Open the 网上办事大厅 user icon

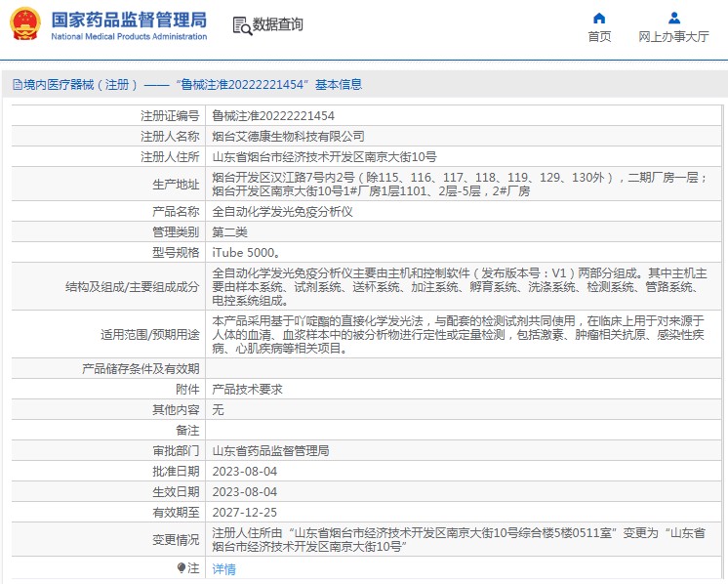[x=674, y=19]
